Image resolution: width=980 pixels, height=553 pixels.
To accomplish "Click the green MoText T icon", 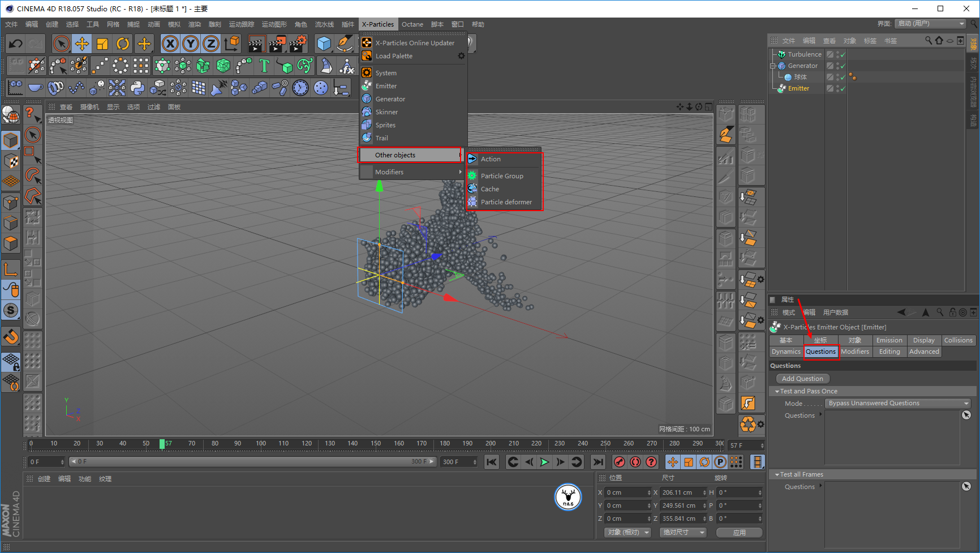I will click(264, 66).
